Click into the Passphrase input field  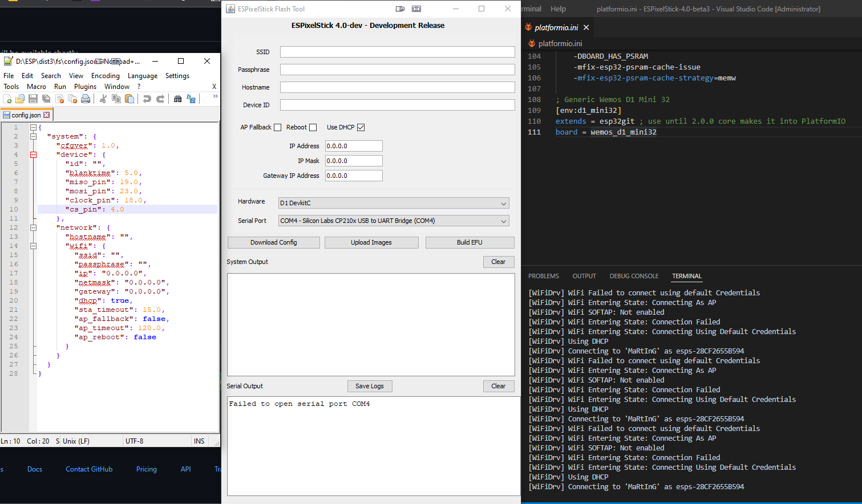pos(397,70)
